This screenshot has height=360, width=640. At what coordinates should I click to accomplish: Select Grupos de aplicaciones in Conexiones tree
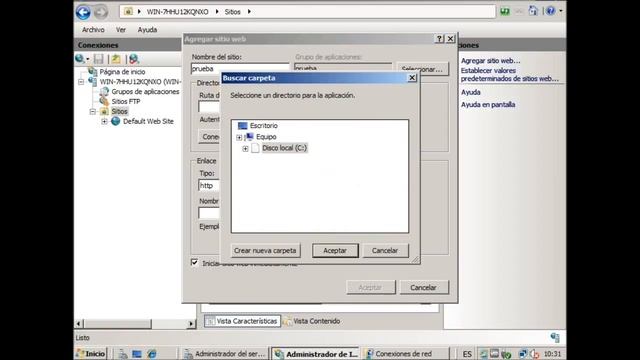pos(145,91)
